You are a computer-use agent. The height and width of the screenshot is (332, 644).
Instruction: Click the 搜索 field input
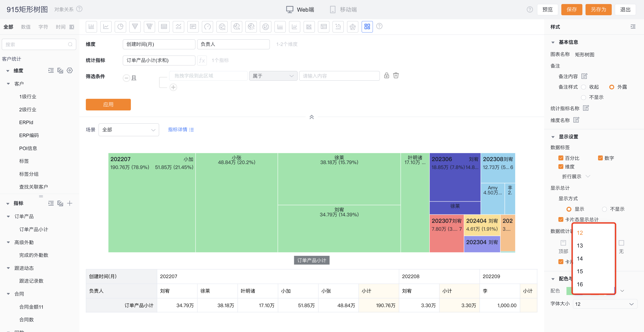[39, 44]
